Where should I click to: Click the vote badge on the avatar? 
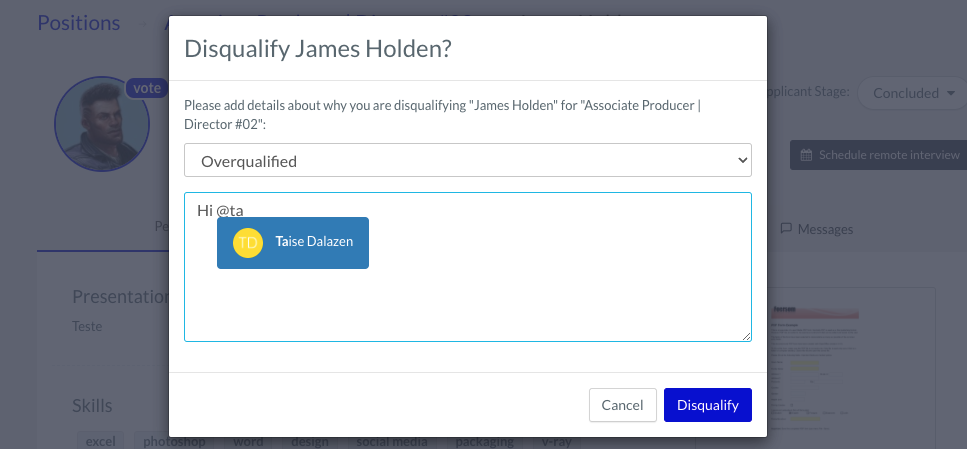(x=147, y=88)
